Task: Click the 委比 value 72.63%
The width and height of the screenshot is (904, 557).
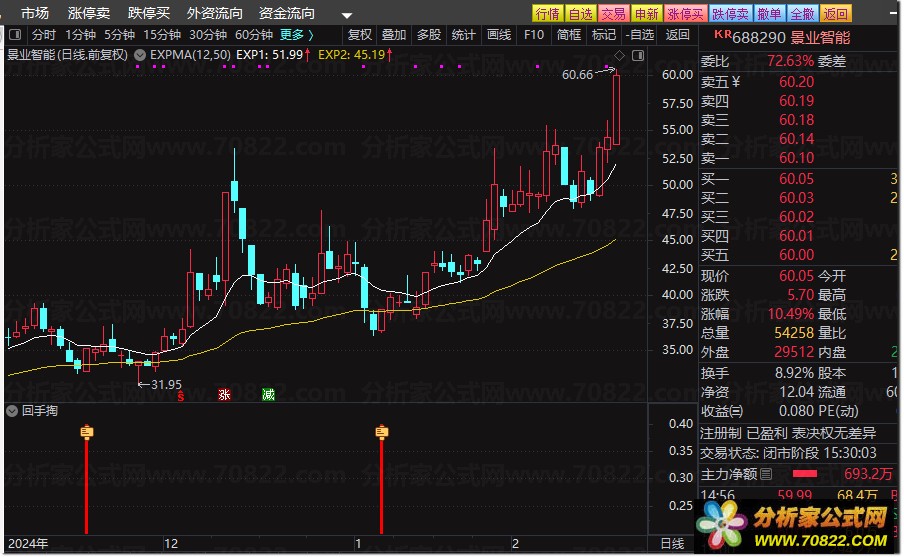Action: (790, 61)
